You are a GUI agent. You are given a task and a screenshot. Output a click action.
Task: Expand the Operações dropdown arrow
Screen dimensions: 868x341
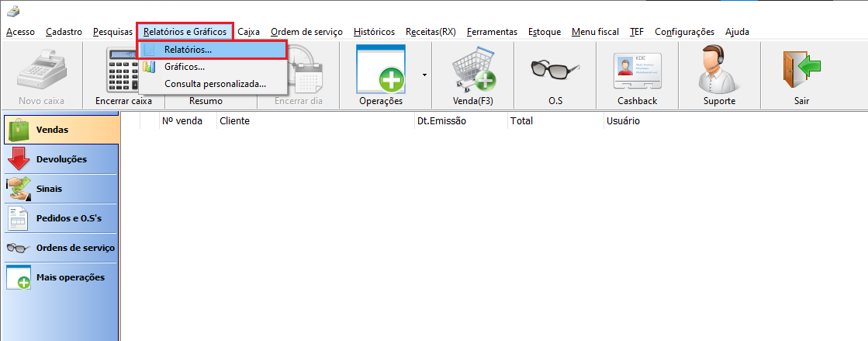[x=424, y=75]
